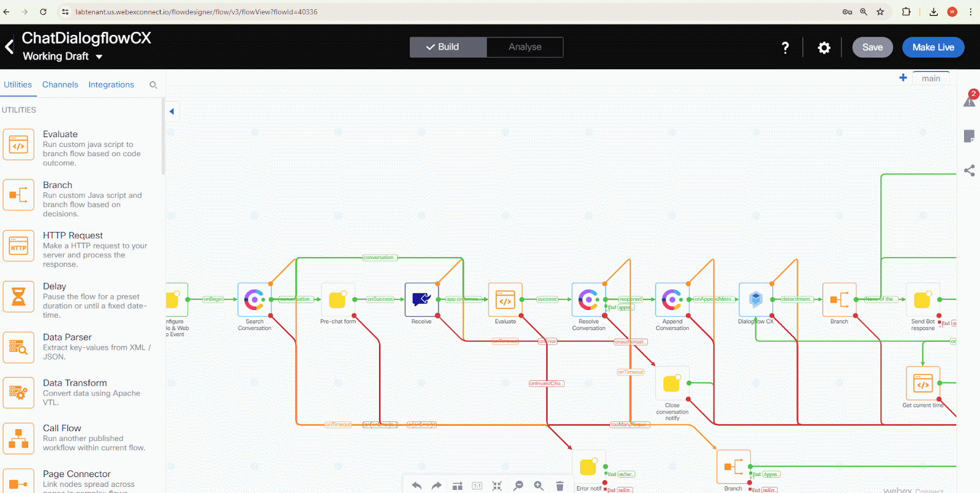Click the Dialogflow CX node
The height and width of the screenshot is (493, 980).
tap(755, 299)
